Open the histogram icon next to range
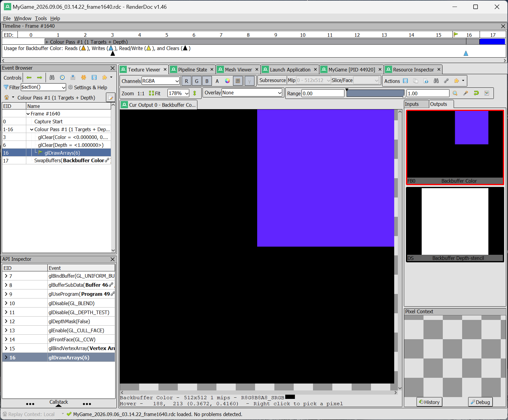Screen dimensions: 508x420 pyautogui.click(x=487, y=93)
